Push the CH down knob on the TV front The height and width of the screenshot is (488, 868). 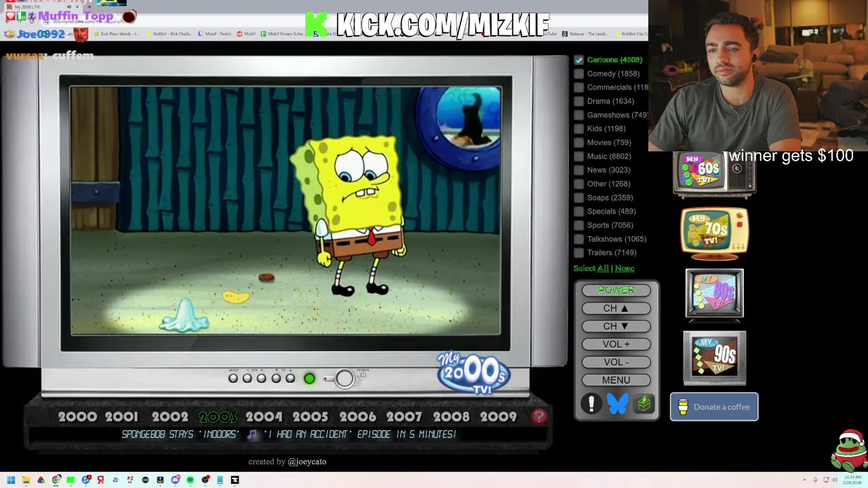[x=276, y=378]
